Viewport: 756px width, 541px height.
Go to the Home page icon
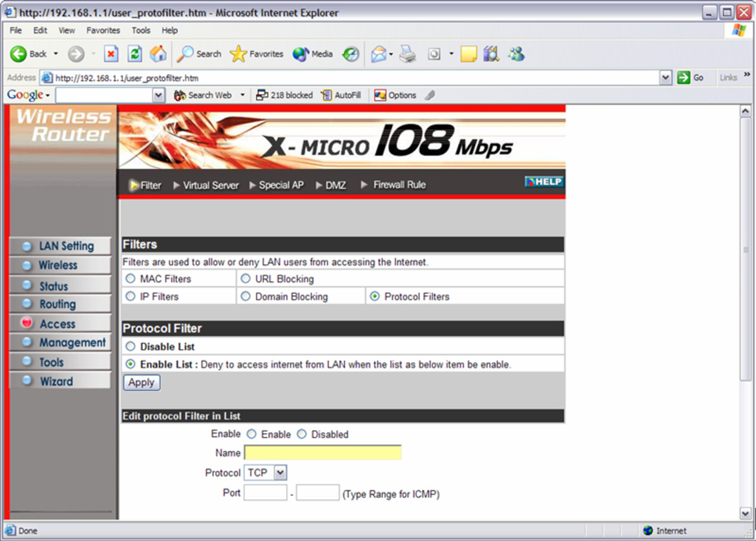click(158, 54)
